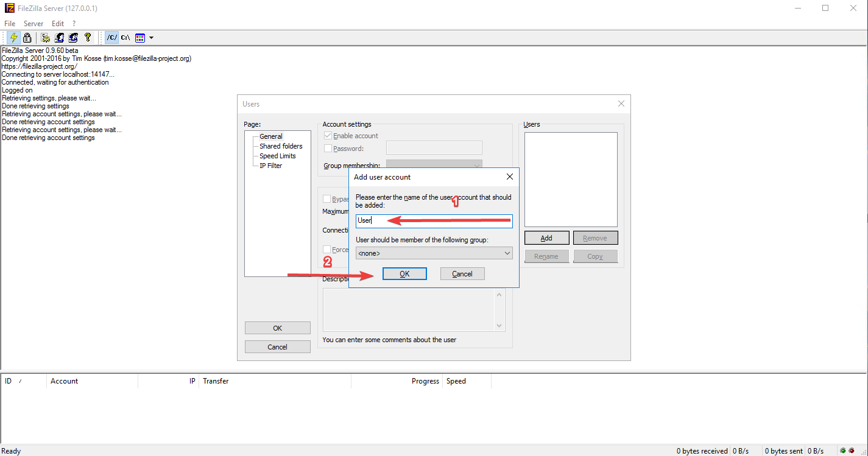Close the Add user account dialog
Screen dimensions: 868x456
(510, 177)
